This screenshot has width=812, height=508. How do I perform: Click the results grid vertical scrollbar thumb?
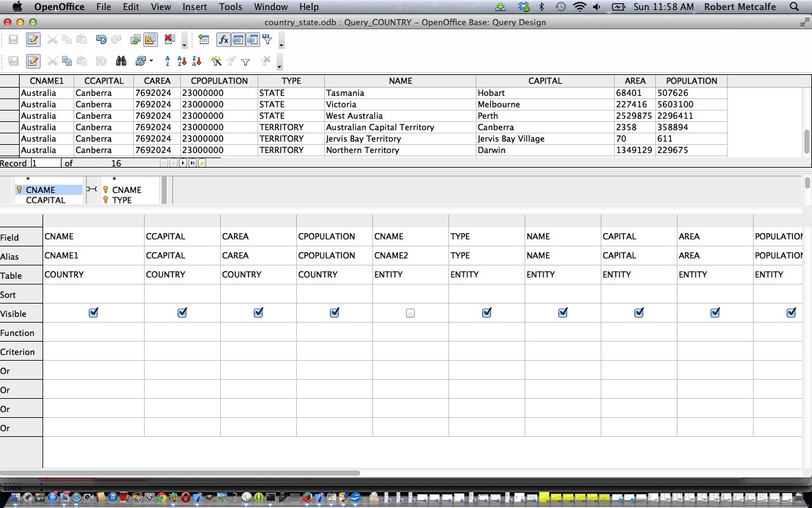pos(807,141)
